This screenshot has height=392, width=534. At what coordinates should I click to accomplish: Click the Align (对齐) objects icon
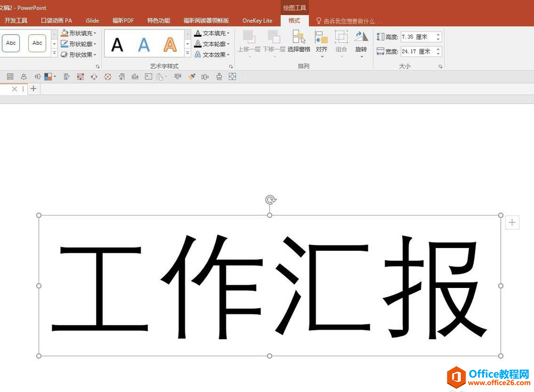point(321,42)
